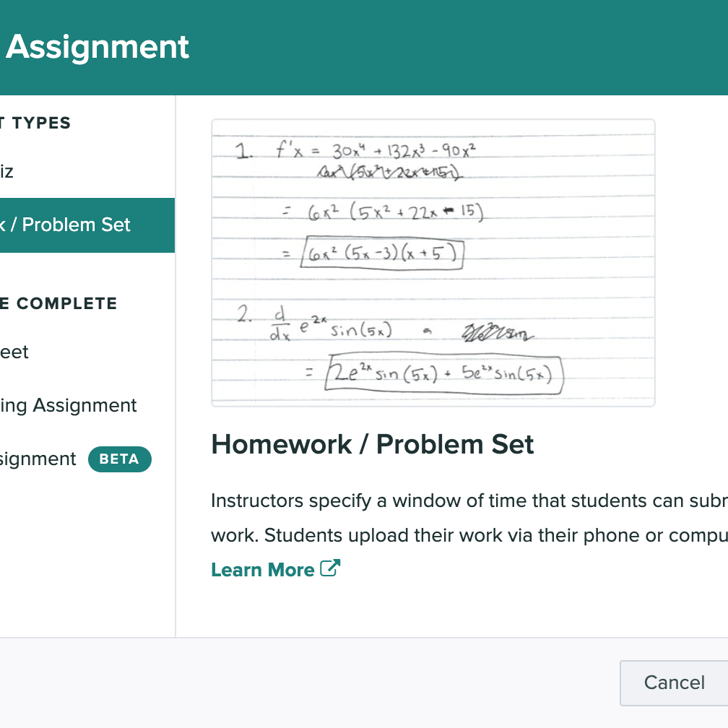Click the line 'work. Students upload their work'

tap(469, 535)
